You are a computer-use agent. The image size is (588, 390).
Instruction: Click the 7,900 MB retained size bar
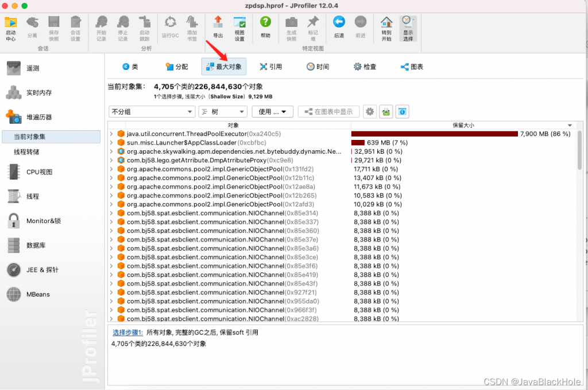pyautogui.click(x=434, y=134)
